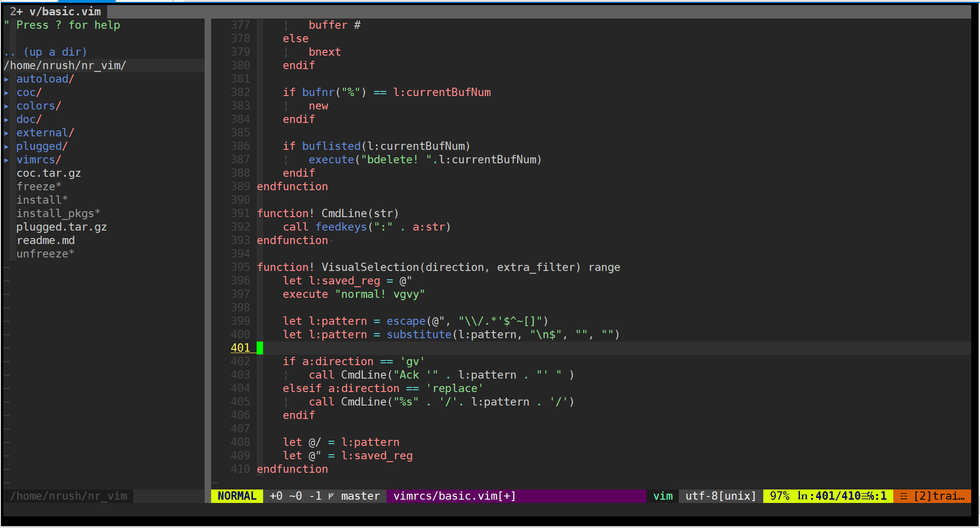The height and width of the screenshot is (528, 980).
Task: Expand the coc directory arrow
Action: [x=6, y=93]
